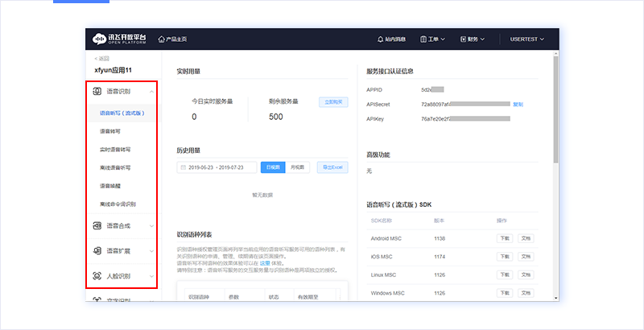Switch history to 日视图
The height and width of the screenshot is (330, 644).
273,167
